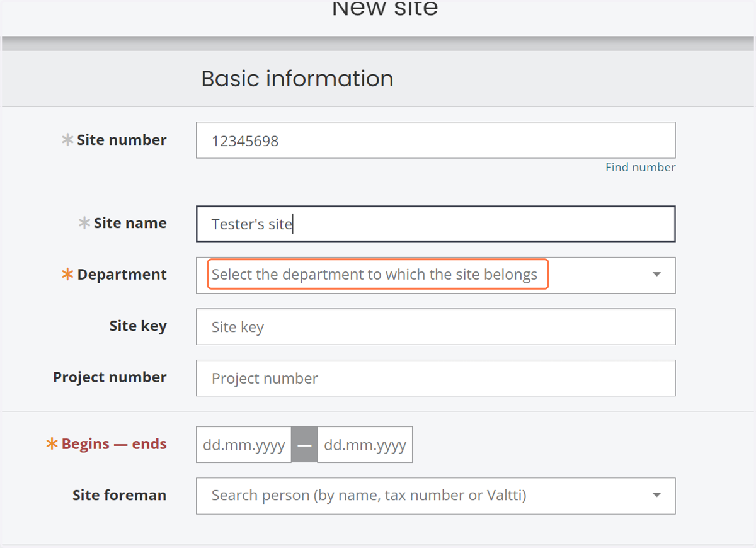Screen dimensions: 756x548
Task: Click the Basic information section heading
Action: pos(297,79)
